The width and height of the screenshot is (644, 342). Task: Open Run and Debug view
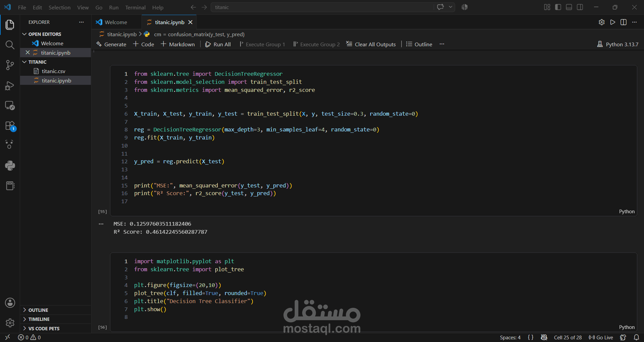10,85
